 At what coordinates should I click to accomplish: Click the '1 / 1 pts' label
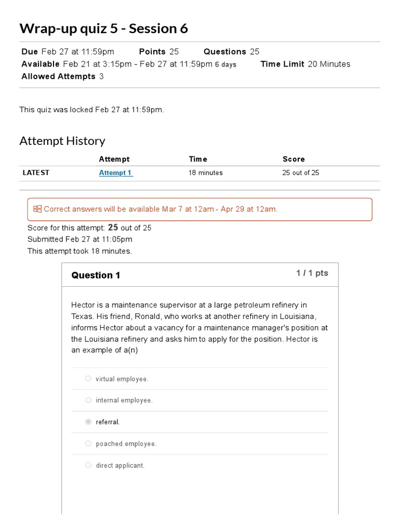click(312, 273)
